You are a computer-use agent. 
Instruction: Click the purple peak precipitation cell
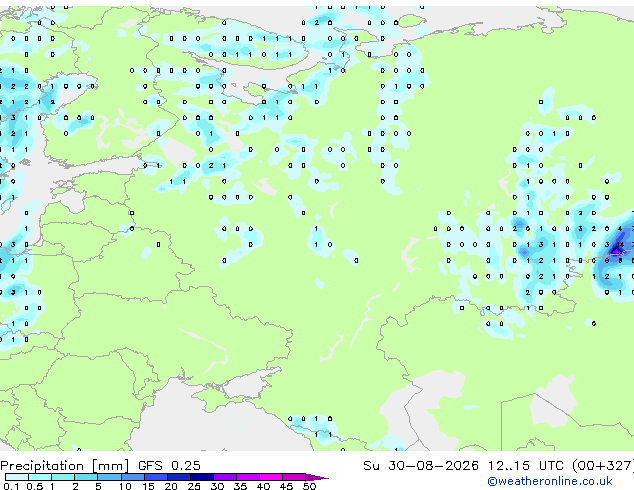pos(616,251)
